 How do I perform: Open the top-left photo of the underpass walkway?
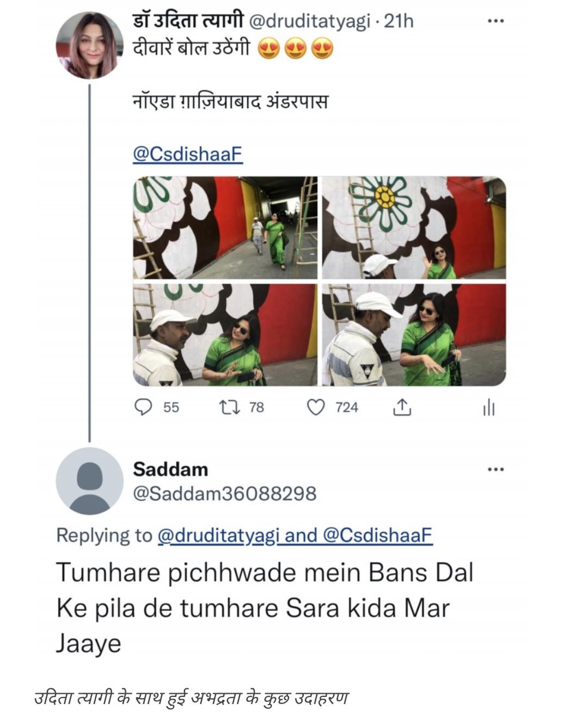[225, 228]
